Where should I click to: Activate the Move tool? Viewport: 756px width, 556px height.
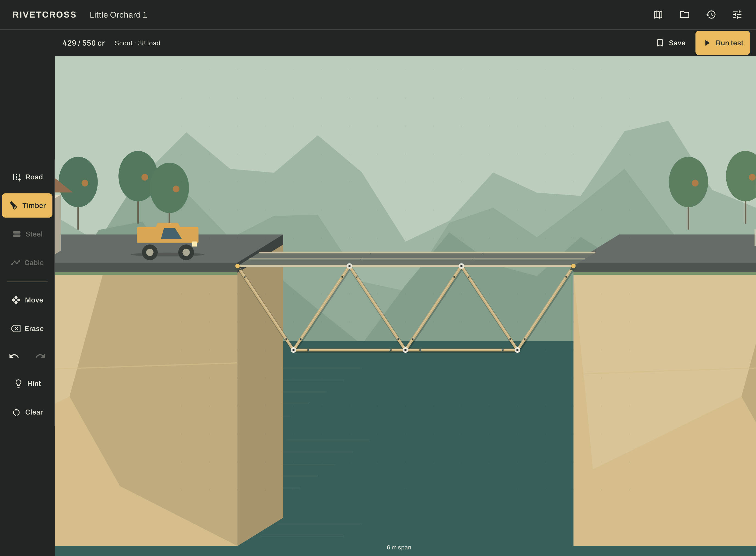[x=27, y=300]
